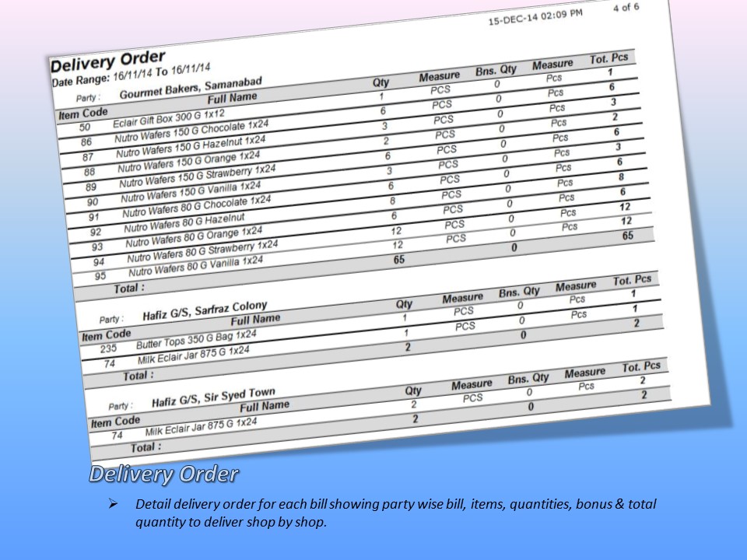The image size is (747, 560).
Task: Click the bullet text starting 'Detail delivery order for each bill'
Action: click(x=396, y=513)
